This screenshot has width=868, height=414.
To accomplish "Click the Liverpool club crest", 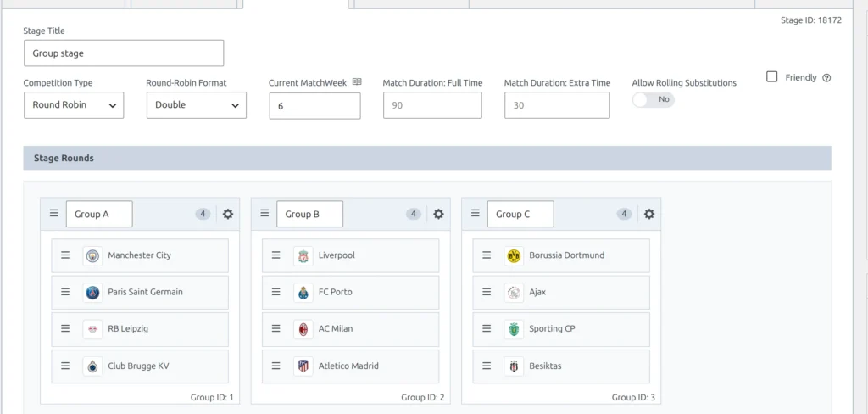I will pos(303,255).
